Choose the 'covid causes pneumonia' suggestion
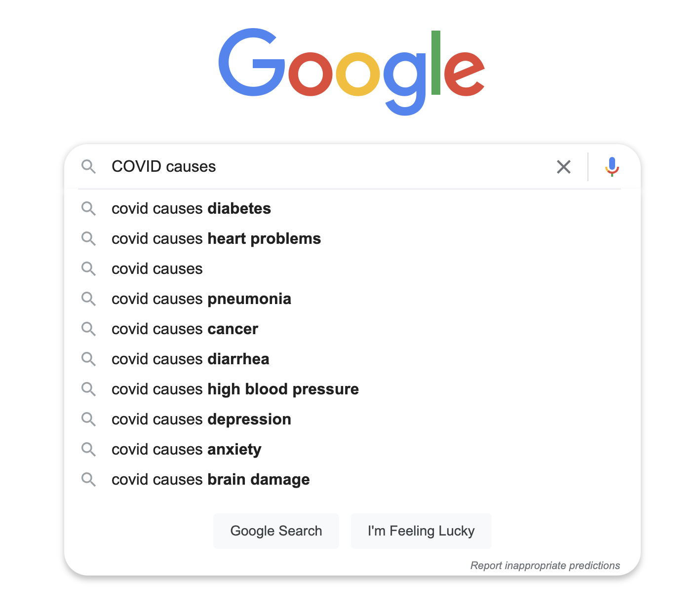The height and width of the screenshot is (614, 700). point(201,299)
